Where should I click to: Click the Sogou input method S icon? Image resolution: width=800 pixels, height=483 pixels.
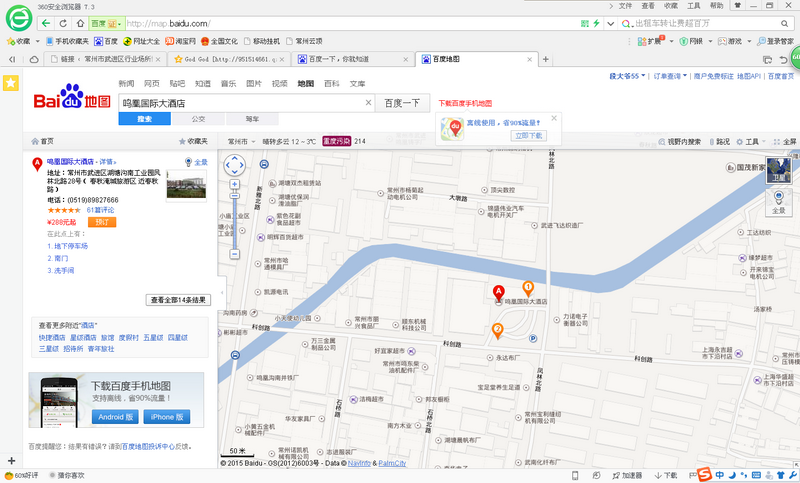pyautogui.click(x=704, y=474)
